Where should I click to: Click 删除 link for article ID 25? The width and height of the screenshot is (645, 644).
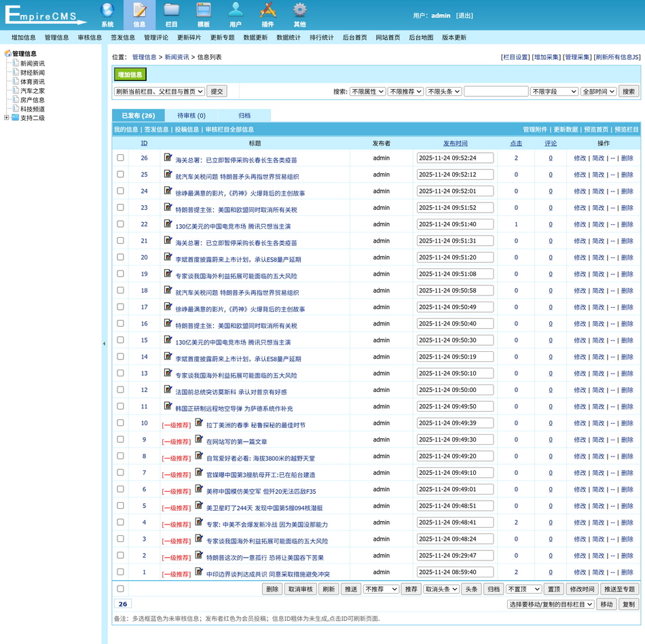point(627,175)
